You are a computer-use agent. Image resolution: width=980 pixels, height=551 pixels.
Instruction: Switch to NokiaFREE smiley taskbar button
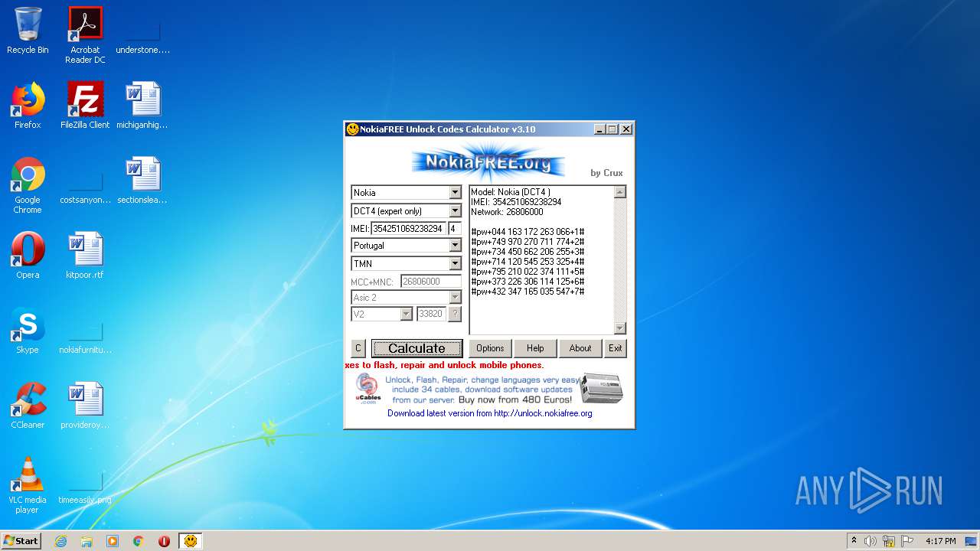pos(191,541)
